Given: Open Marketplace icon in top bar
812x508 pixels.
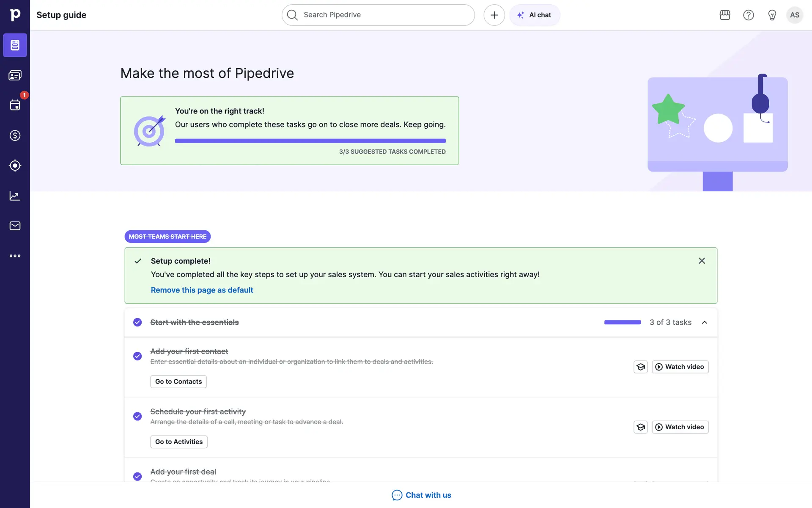Looking at the screenshot, I should coord(724,15).
